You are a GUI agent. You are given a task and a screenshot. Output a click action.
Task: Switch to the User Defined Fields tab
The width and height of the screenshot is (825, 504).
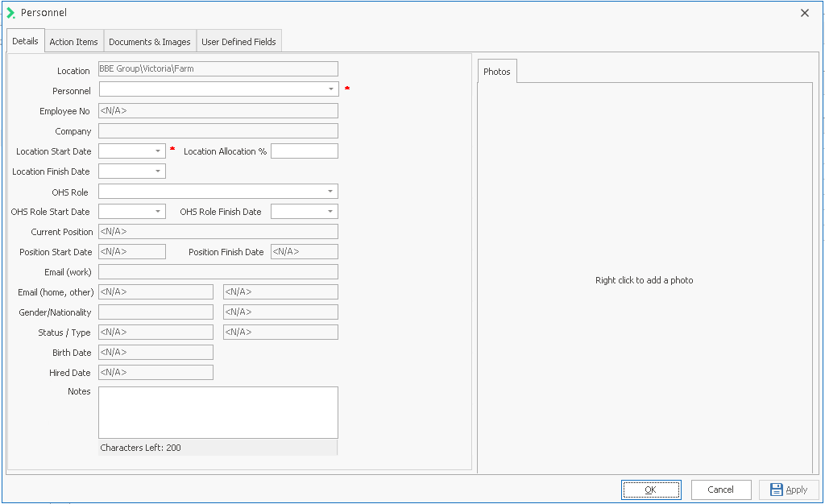(238, 41)
